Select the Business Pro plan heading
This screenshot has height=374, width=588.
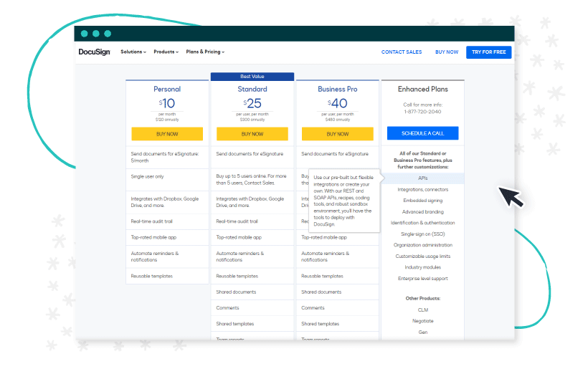338,89
